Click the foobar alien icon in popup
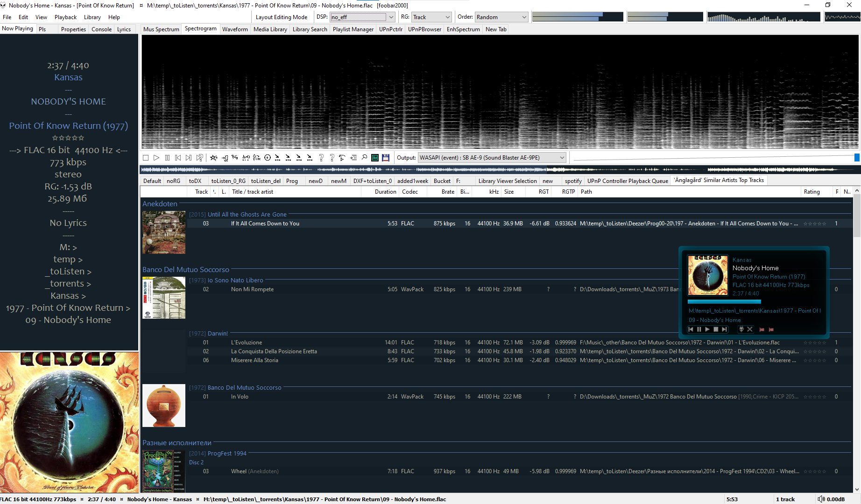This screenshot has height=504, width=861. coord(741,329)
